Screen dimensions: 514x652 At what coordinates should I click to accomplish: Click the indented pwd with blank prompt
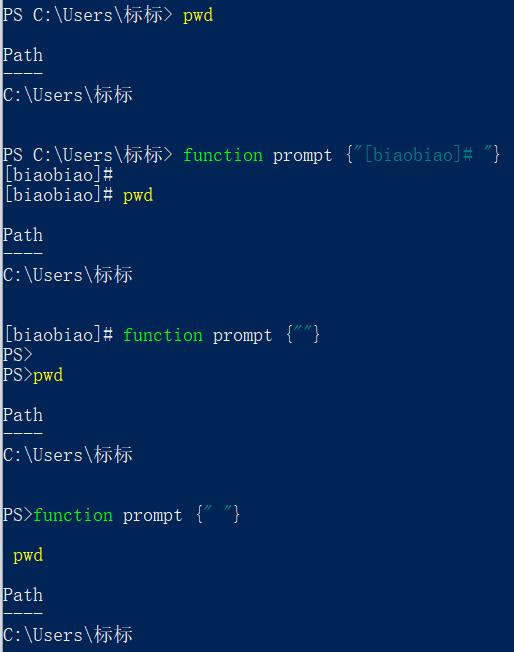pos(28,556)
